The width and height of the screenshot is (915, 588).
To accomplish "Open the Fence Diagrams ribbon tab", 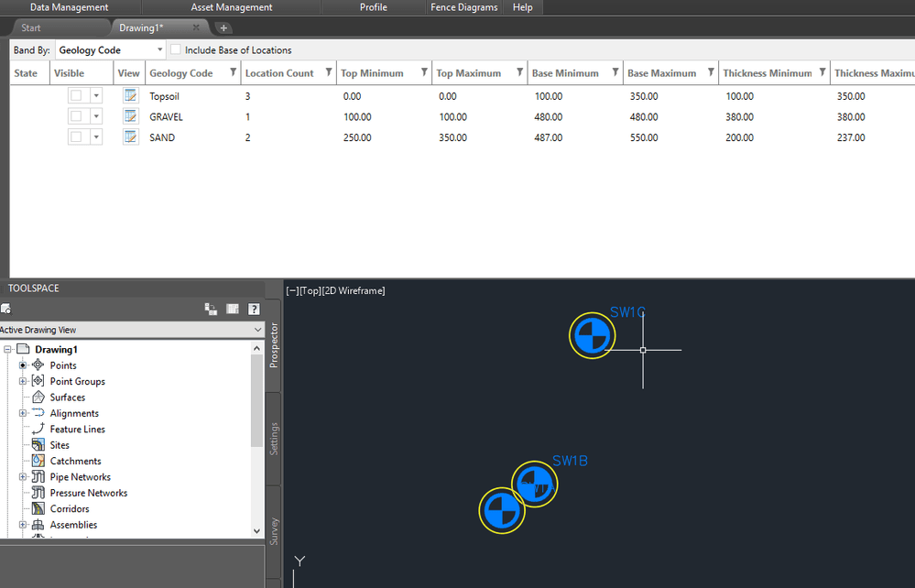I will [x=464, y=7].
